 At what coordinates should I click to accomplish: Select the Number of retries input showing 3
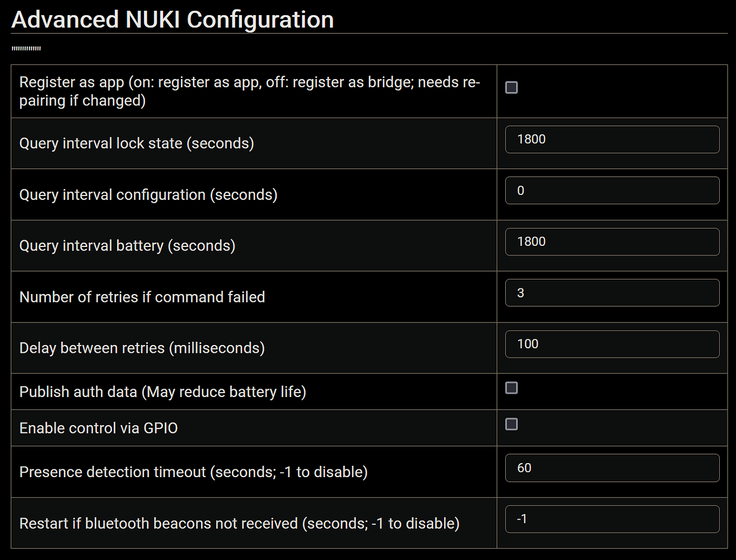click(612, 292)
